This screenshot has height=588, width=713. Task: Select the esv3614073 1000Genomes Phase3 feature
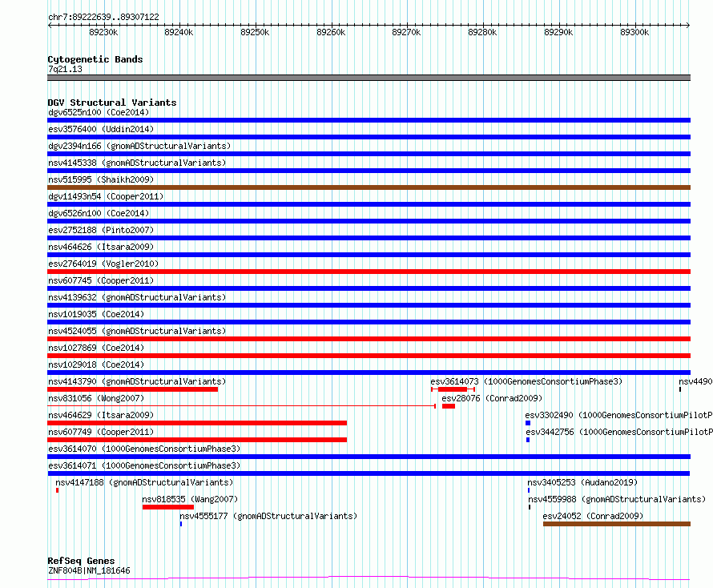click(453, 389)
